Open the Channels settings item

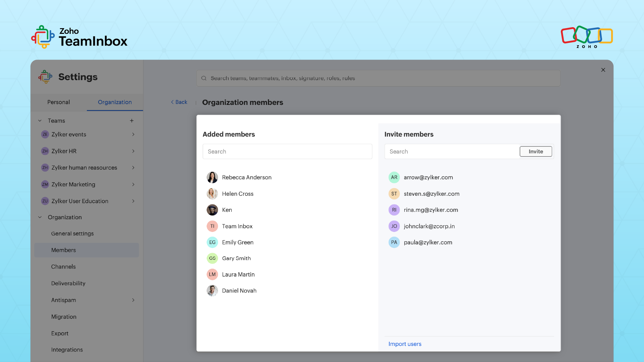coord(63,267)
